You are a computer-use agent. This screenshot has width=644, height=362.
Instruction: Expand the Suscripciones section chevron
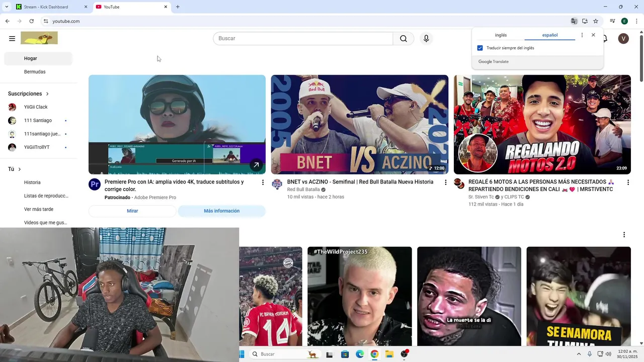pos(47,94)
